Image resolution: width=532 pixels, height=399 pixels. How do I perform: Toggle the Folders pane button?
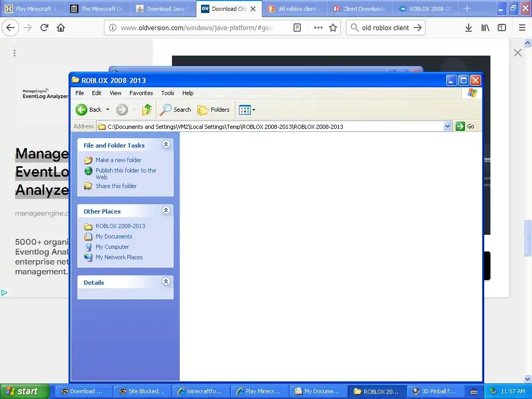(214, 110)
